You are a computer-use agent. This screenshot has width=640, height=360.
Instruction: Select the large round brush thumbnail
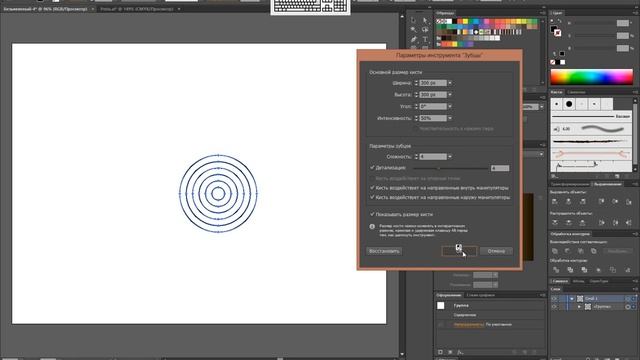(569, 104)
